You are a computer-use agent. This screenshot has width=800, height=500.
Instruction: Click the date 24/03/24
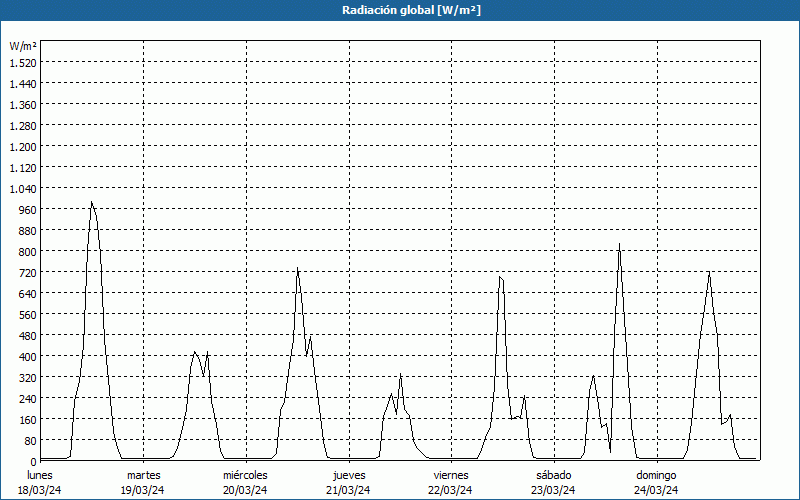(656, 490)
